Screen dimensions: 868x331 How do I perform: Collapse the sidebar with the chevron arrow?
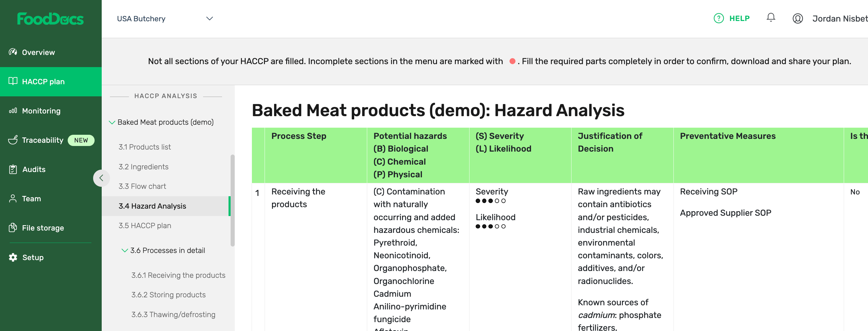coord(101,178)
